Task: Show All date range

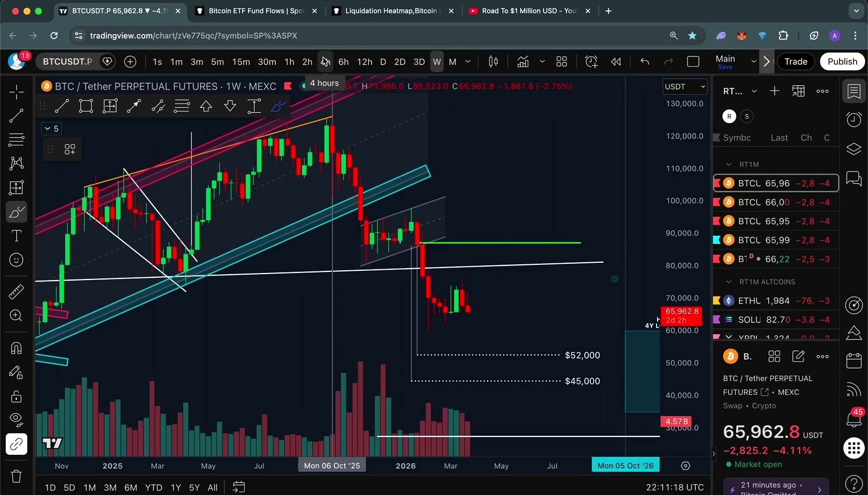Action: (x=213, y=487)
